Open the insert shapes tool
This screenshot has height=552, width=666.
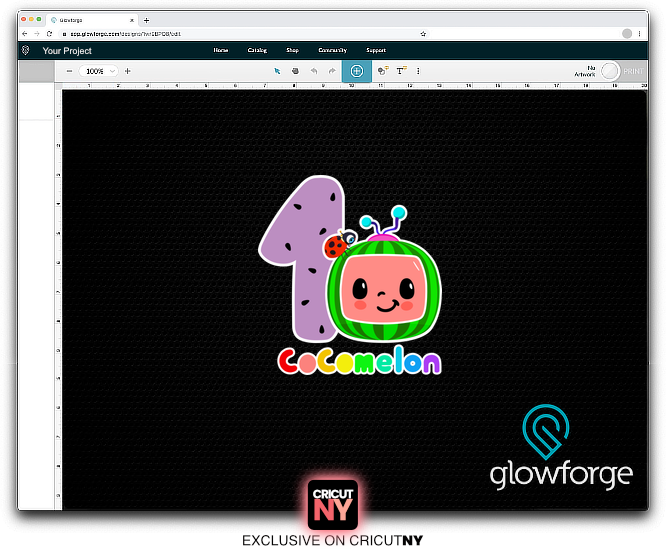[x=383, y=71]
